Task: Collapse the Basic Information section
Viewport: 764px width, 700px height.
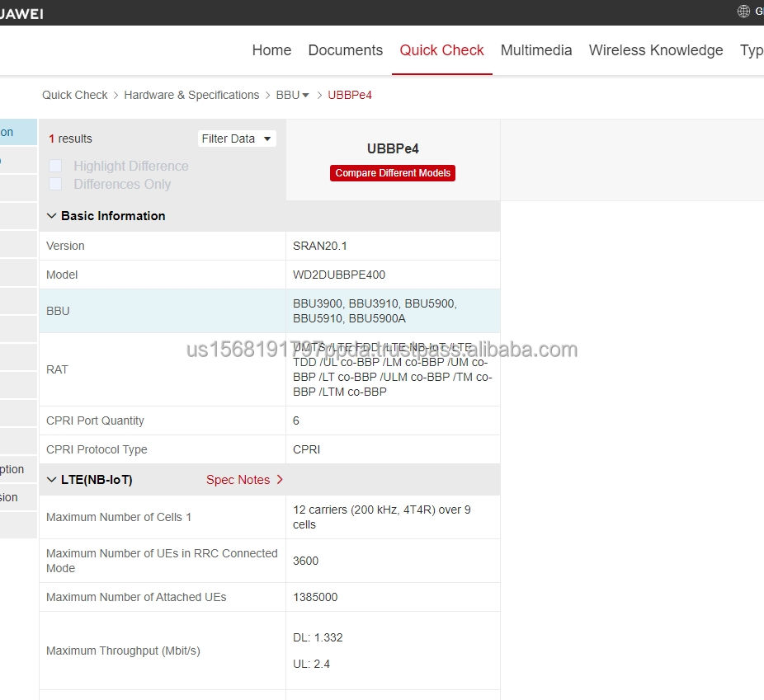Action: coord(52,216)
